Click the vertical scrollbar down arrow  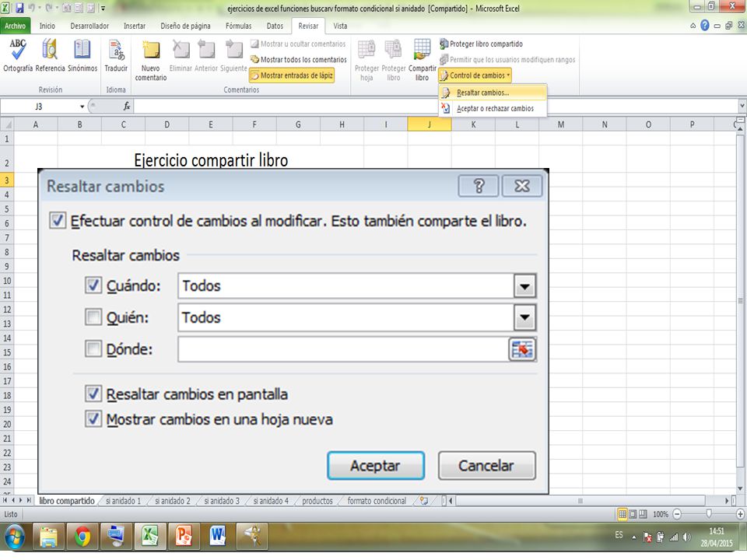[x=740, y=488]
